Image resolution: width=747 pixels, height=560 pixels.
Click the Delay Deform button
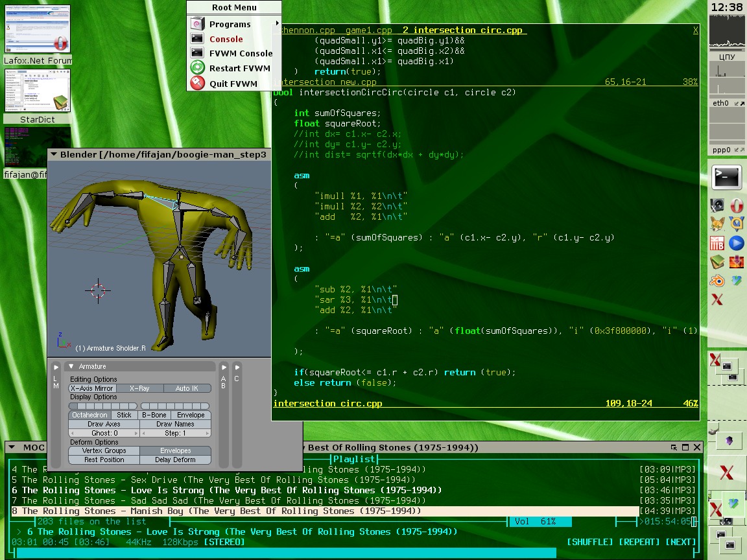(175, 460)
